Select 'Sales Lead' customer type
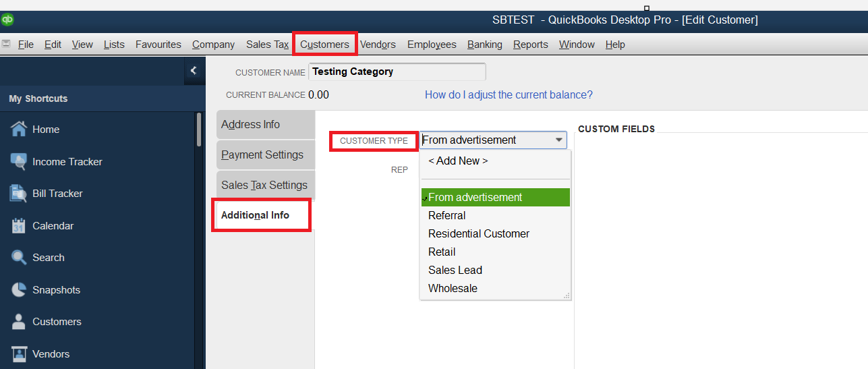Viewport: 868px width, 369px height. coord(495,271)
